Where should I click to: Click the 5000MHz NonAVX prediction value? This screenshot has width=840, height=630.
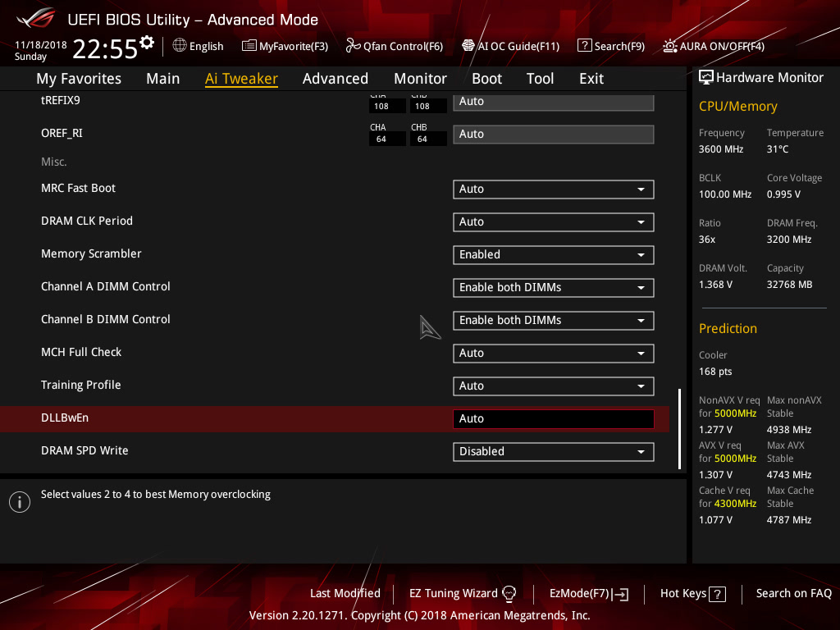tap(735, 413)
